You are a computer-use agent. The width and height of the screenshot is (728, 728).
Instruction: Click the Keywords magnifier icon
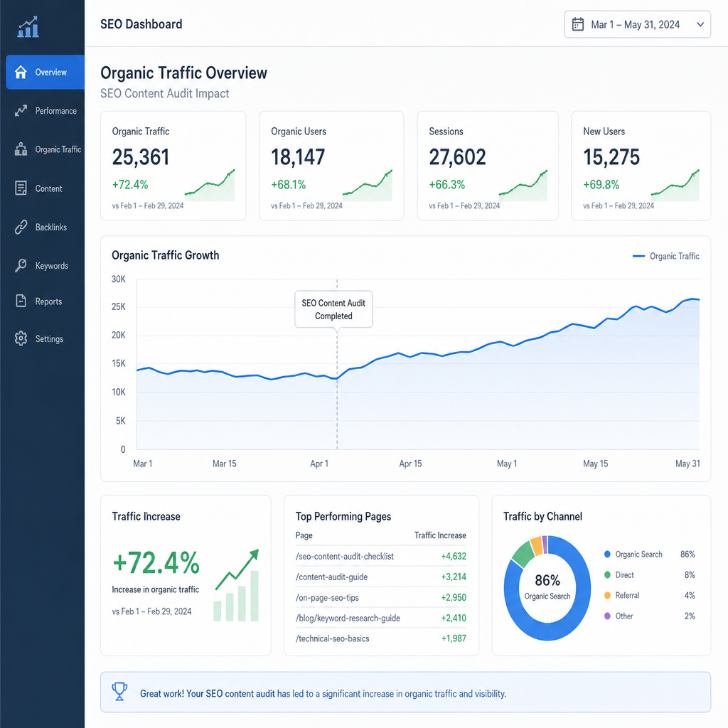pos(21,266)
